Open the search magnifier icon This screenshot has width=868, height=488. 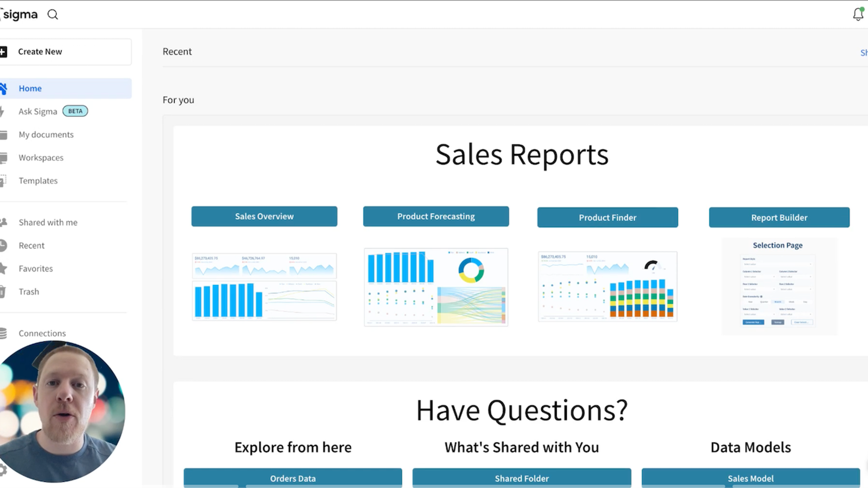point(53,14)
